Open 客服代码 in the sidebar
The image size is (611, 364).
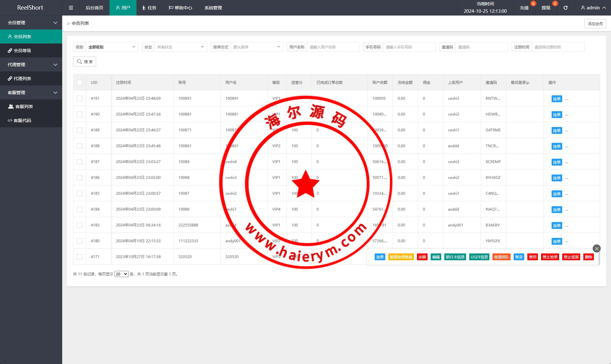point(22,121)
